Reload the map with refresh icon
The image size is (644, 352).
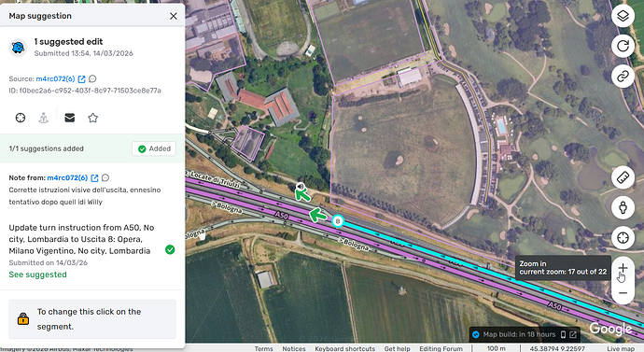click(x=623, y=46)
